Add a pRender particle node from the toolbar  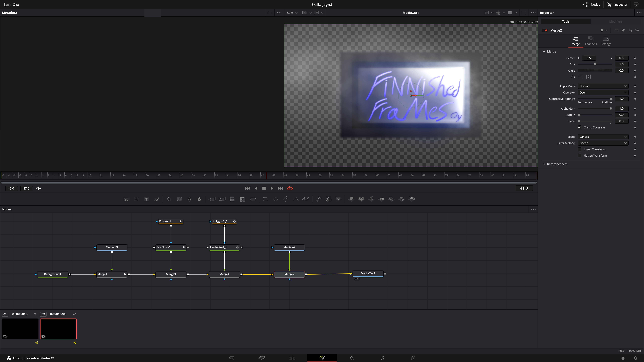[338, 199]
